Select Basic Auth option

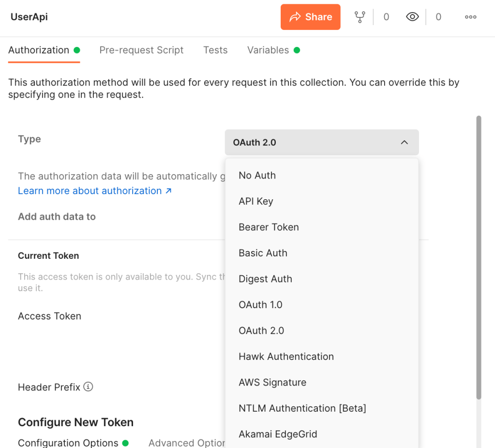(263, 253)
